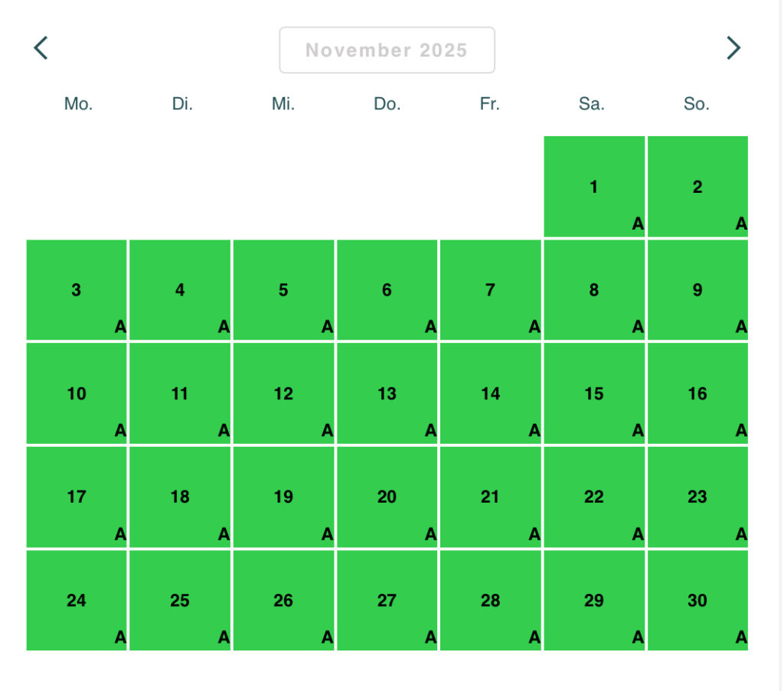784x691 pixels.
Task: Select calendar day 10
Action: pyautogui.click(x=77, y=393)
